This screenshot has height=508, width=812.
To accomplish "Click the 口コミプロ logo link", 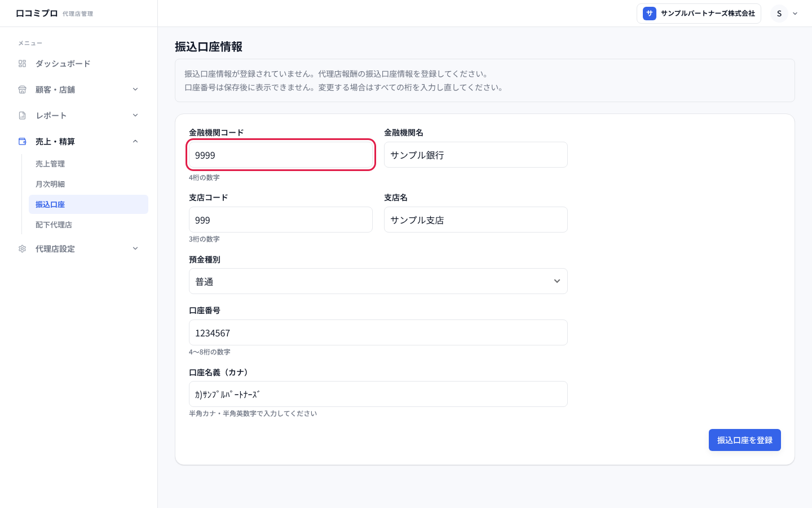I will 37,13.
